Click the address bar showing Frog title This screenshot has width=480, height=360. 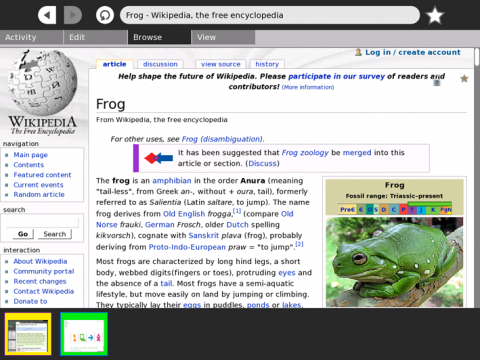coord(270,15)
